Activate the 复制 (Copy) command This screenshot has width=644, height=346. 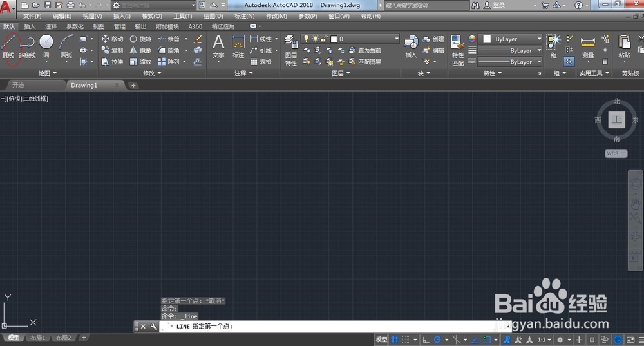112,50
